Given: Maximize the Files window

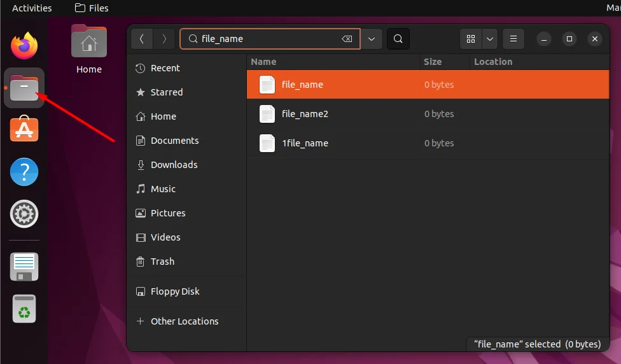Looking at the screenshot, I should point(569,39).
